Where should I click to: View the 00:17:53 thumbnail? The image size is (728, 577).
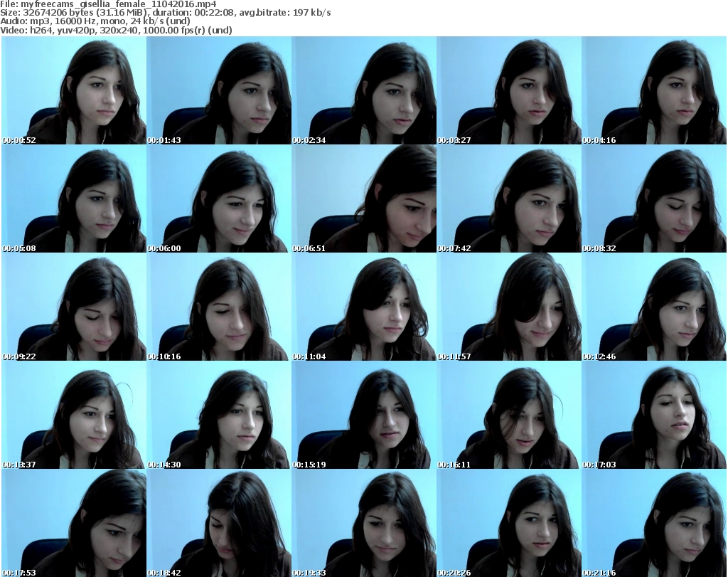(x=74, y=523)
